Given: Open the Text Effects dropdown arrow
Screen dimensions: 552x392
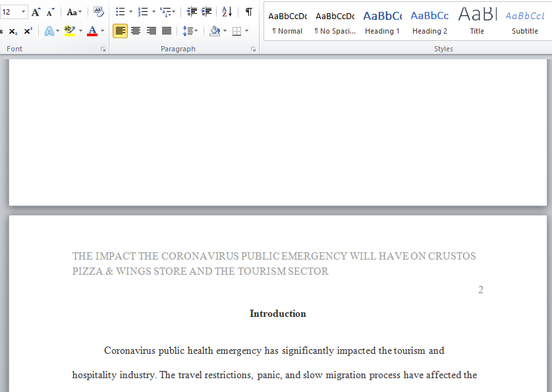Looking at the screenshot, I should coord(58,31).
